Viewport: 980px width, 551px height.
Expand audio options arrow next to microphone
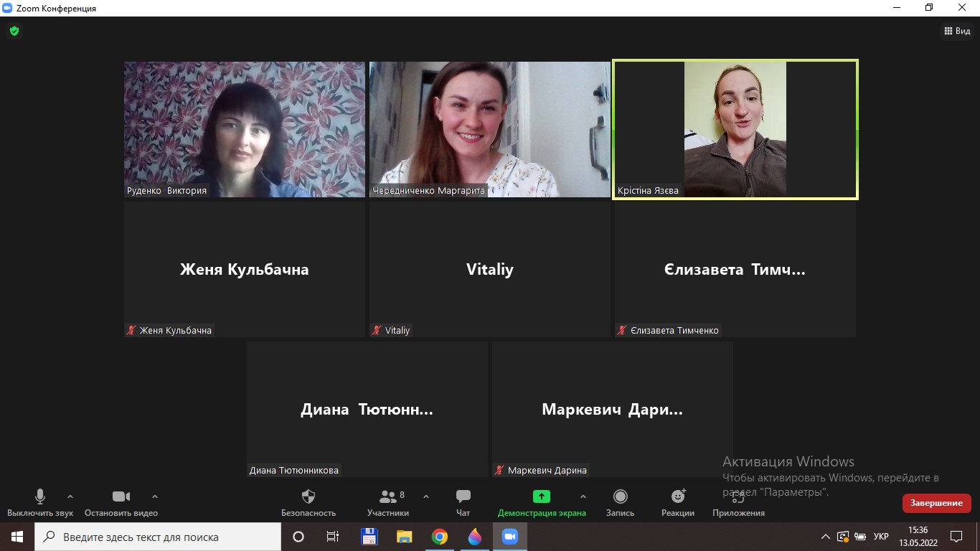(x=70, y=496)
